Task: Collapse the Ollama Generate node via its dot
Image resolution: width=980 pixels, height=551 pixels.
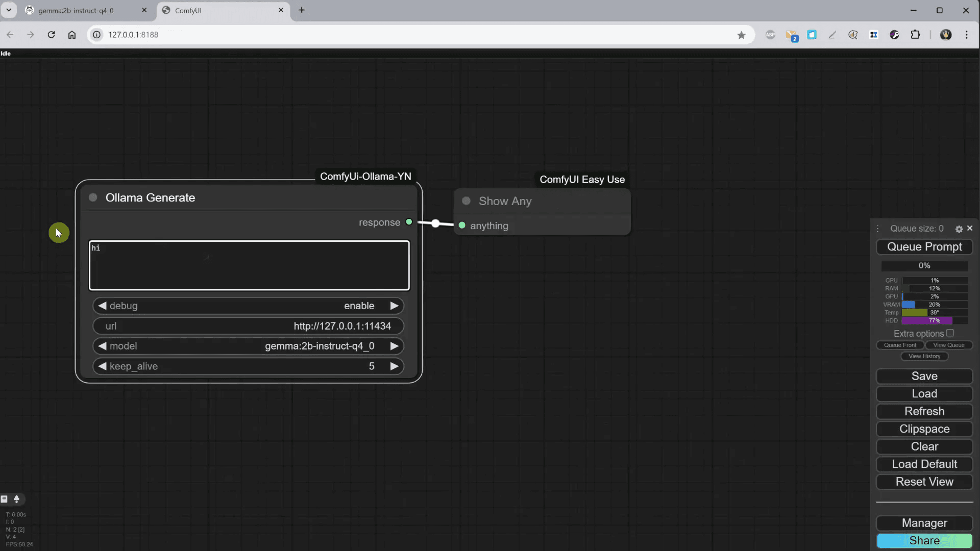Action: click(x=93, y=197)
